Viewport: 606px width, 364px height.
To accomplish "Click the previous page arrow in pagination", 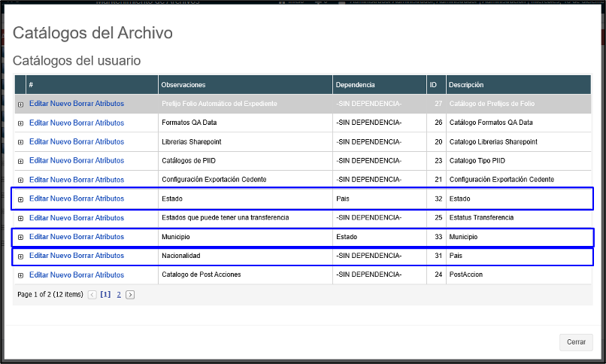I will point(92,295).
